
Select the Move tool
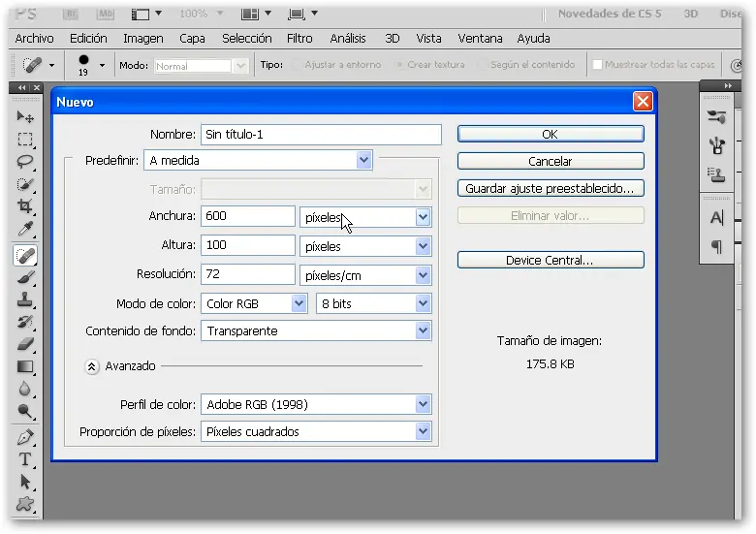[25, 116]
